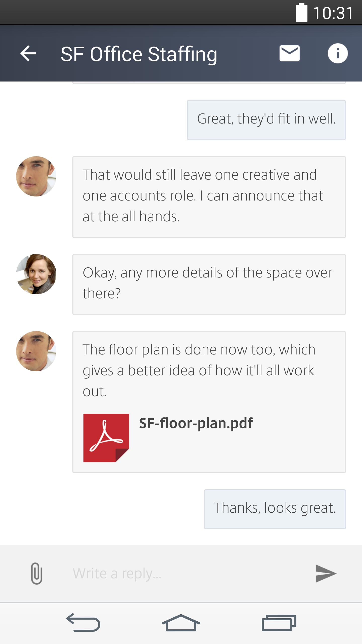Tap the man's avatar beside the accounts role message
The width and height of the screenshot is (362, 644).
(x=36, y=176)
